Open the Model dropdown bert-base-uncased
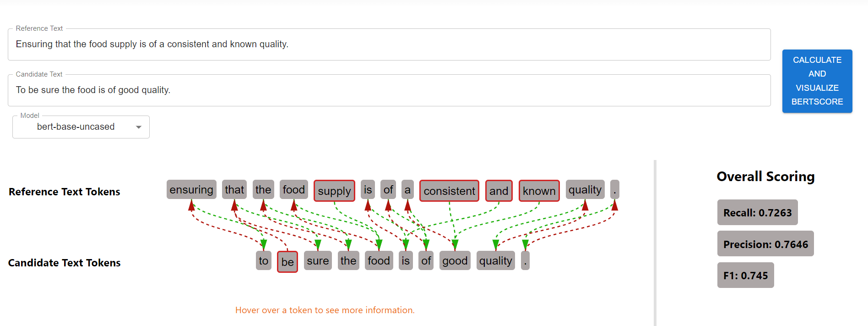Viewport: 868px width, 326px height. tap(81, 127)
